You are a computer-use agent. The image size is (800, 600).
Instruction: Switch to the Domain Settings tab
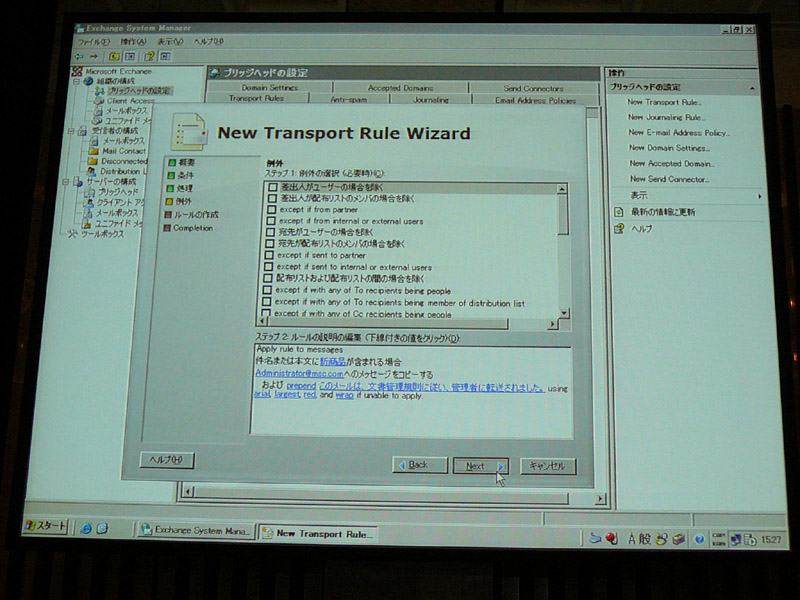[x=270, y=87]
